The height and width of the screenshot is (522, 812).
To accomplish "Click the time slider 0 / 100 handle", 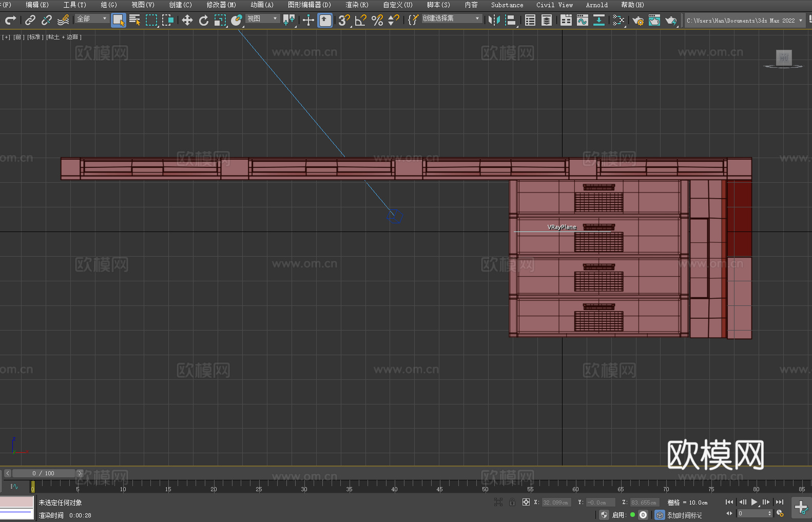I will pyautogui.click(x=44, y=473).
